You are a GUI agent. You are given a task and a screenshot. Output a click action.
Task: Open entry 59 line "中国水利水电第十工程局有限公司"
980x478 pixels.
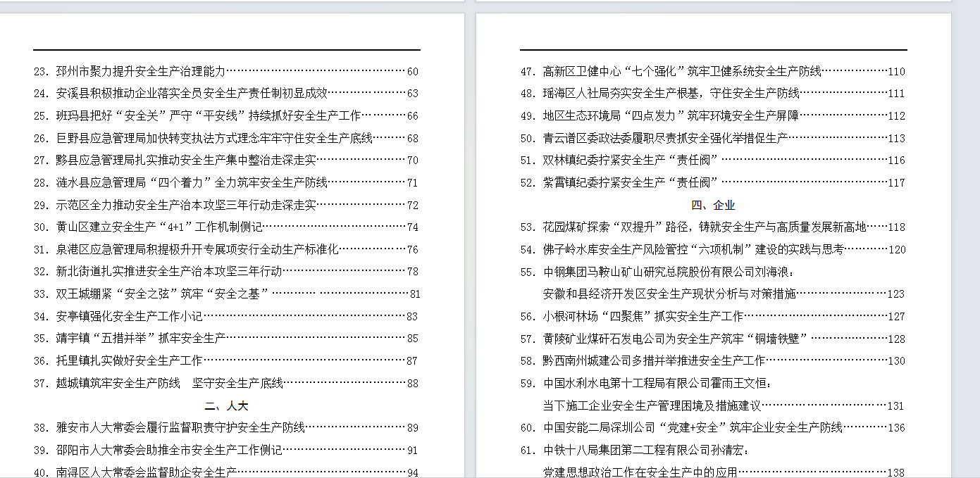(646, 383)
